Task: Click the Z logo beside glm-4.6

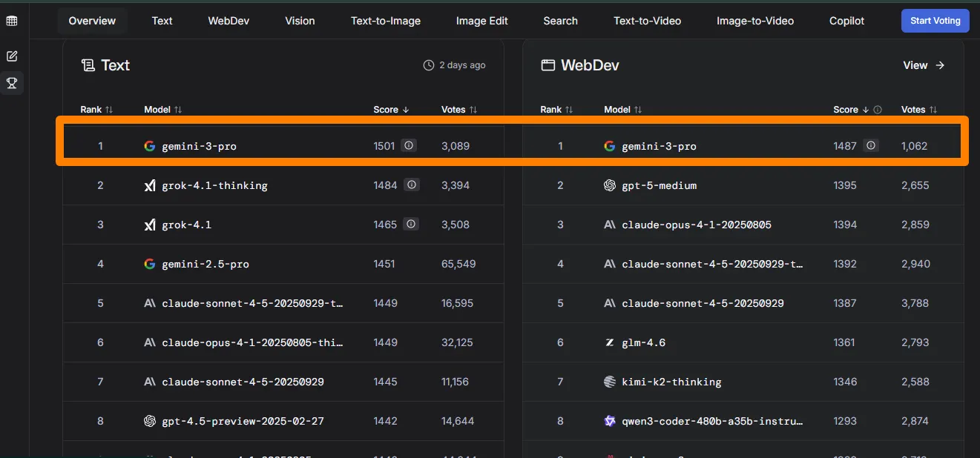Action: pos(610,342)
